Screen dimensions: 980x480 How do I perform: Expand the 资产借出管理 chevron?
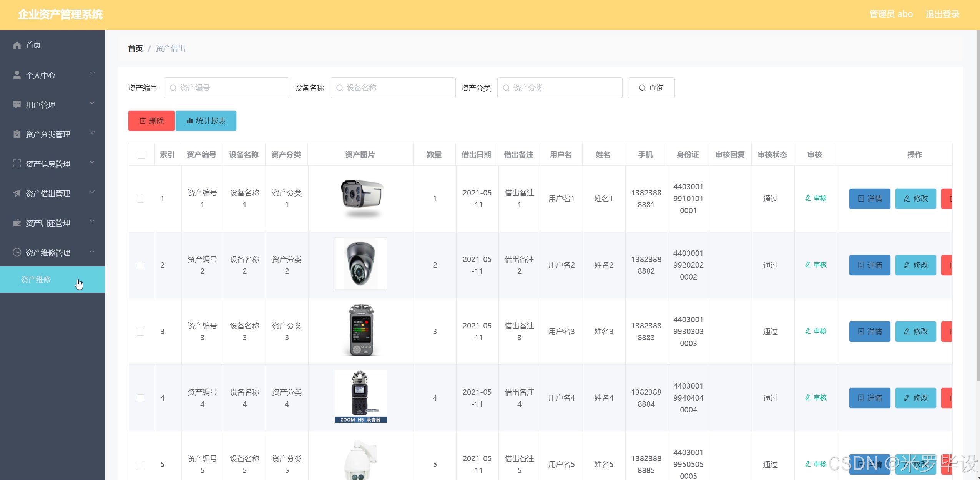92,192
